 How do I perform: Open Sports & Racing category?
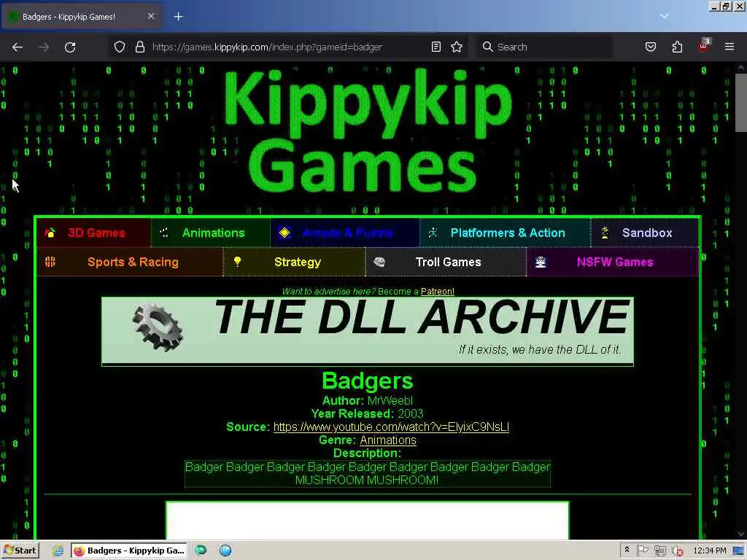[130, 262]
